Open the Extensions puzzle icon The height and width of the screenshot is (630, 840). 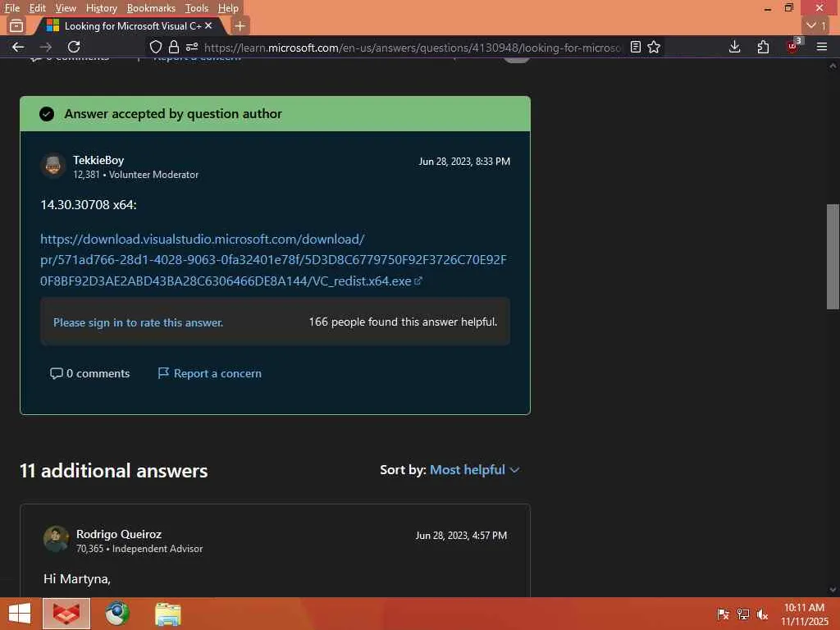(x=764, y=47)
